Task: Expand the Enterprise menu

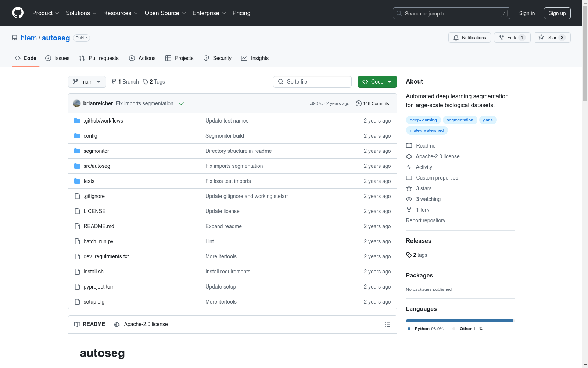Action: 209,13
